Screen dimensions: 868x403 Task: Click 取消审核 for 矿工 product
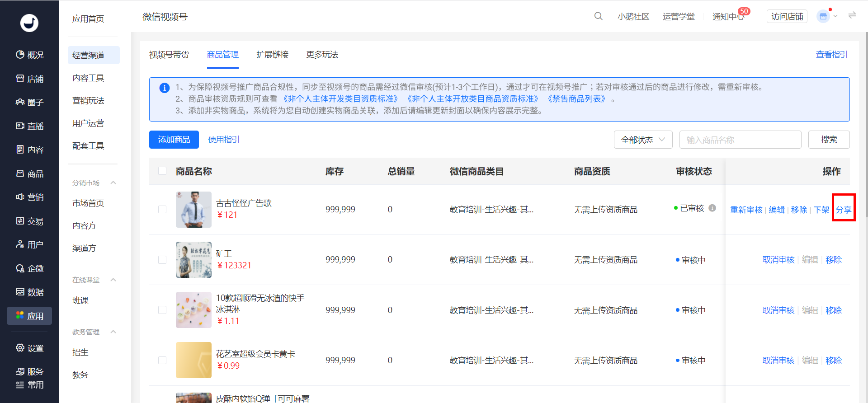click(x=778, y=260)
